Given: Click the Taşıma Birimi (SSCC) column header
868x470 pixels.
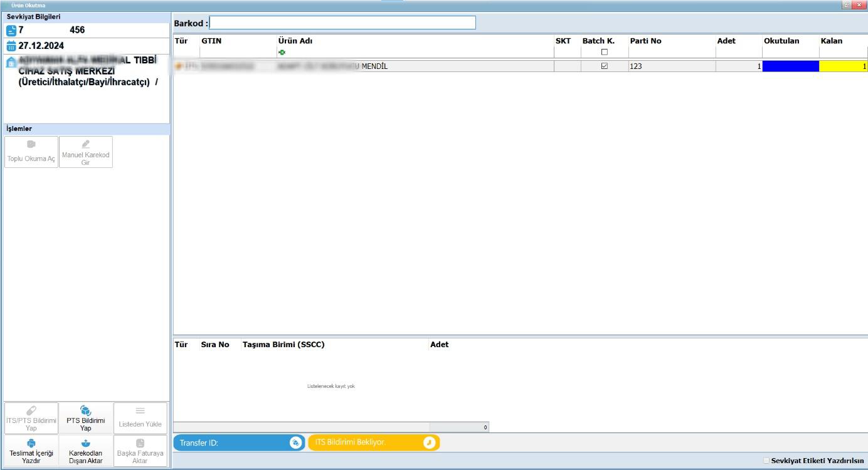Looking at the screenshot, I should click(x=283, y=344).
